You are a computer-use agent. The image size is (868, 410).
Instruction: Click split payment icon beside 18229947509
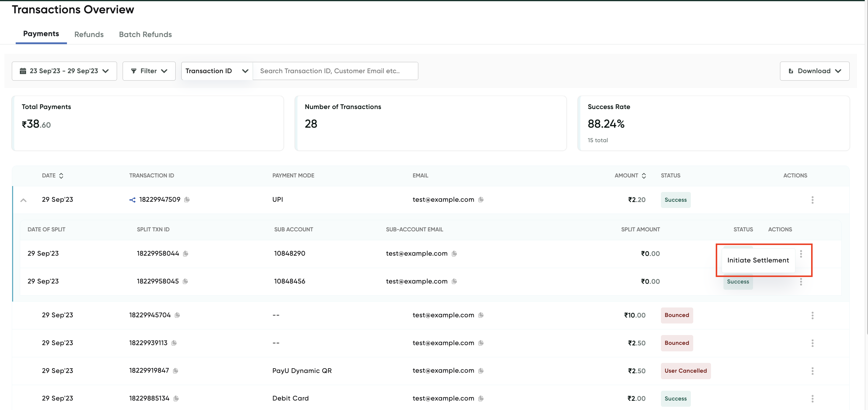[x=132, y=200]
